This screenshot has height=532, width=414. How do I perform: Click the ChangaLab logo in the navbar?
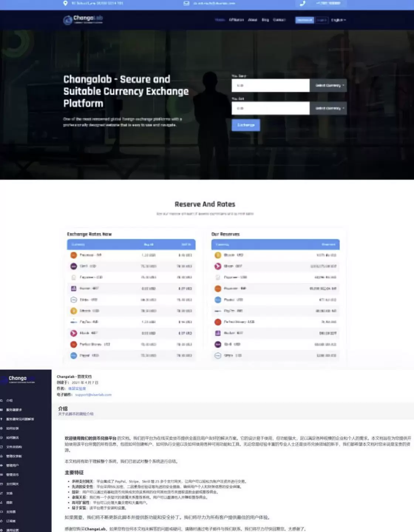(x=83, y=19)
